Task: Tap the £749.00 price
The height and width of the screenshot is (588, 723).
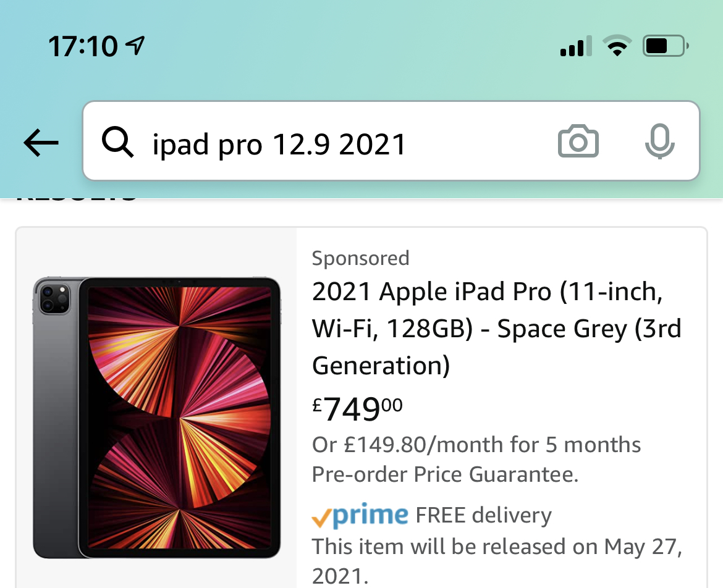Action: (358, 408)
